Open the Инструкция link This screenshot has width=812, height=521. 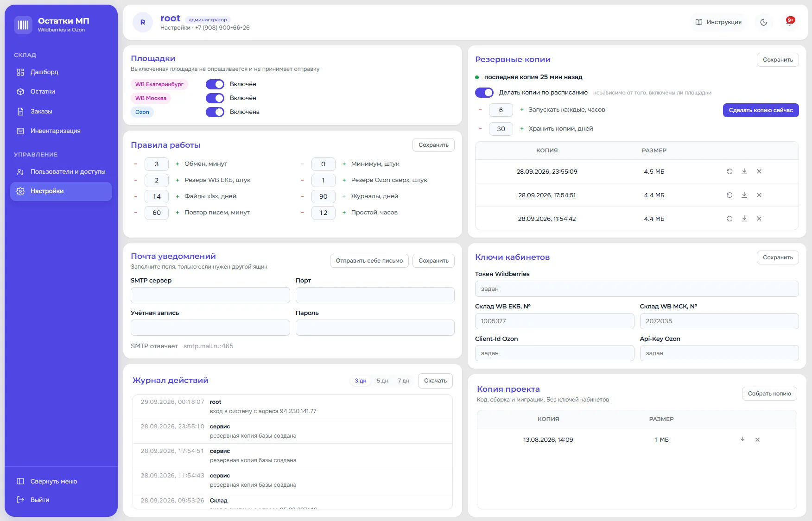718,22
